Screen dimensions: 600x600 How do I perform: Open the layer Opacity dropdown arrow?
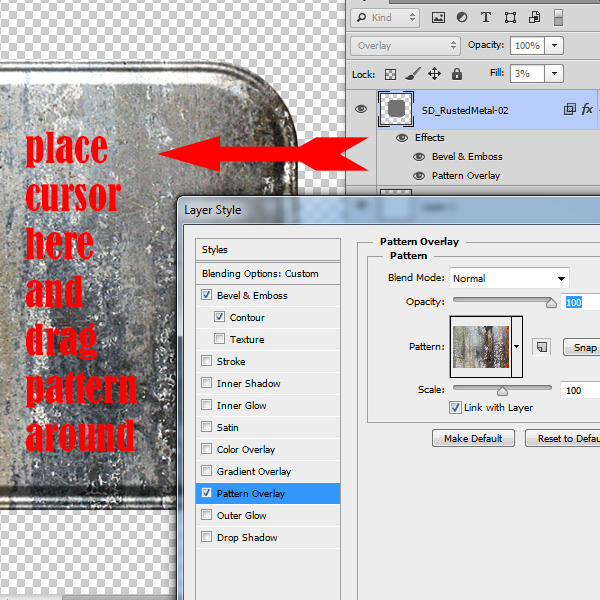tap(554, 46)
